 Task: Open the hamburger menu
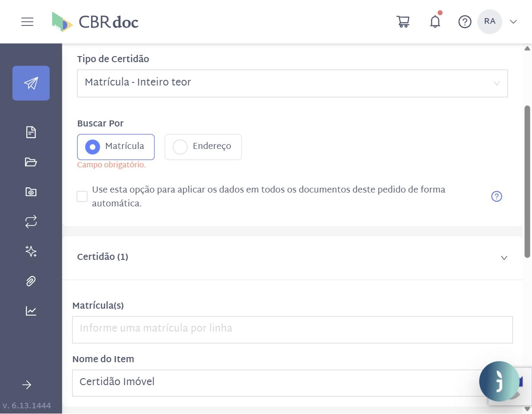27,22
